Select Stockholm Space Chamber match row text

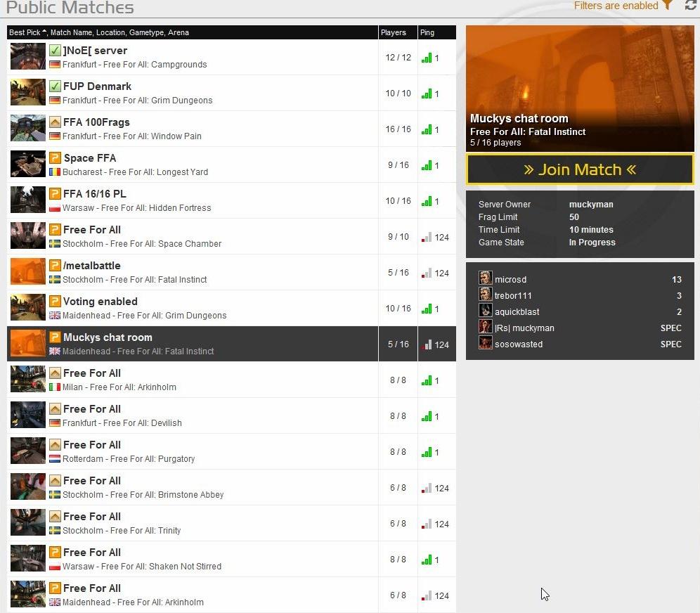click(142, 244)
